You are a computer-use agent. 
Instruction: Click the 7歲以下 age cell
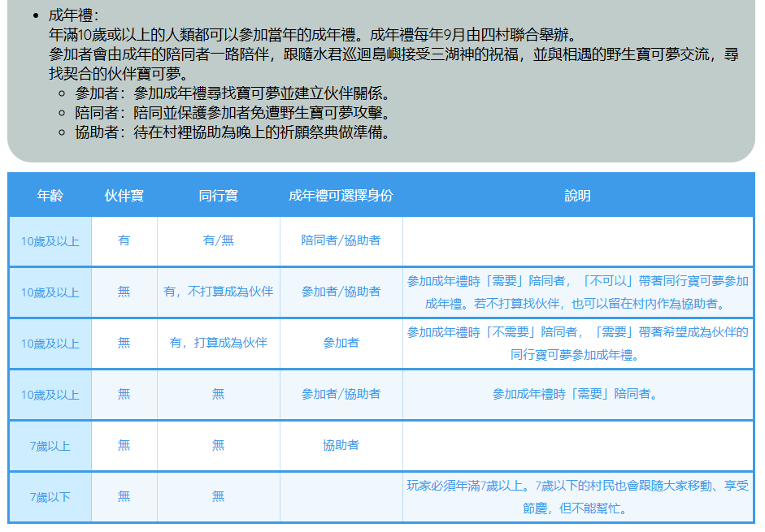(50, 496)
